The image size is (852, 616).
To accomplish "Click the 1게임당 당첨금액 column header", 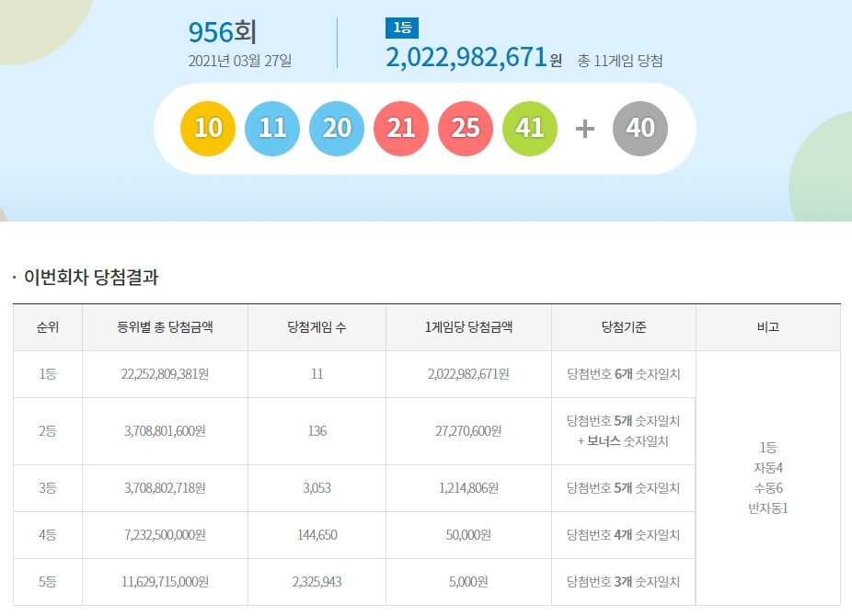I will (x=468, y=327).
